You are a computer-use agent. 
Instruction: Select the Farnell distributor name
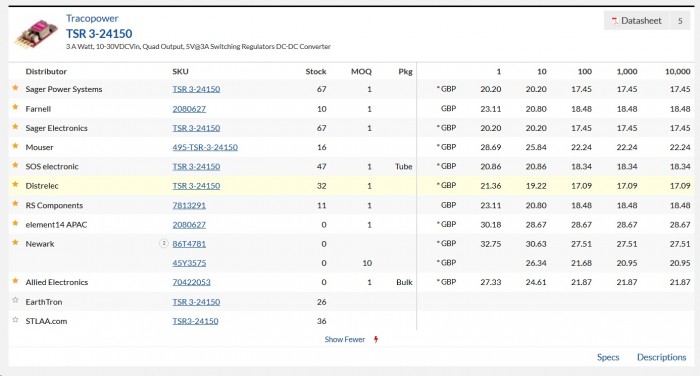click(x=38, y=109)
